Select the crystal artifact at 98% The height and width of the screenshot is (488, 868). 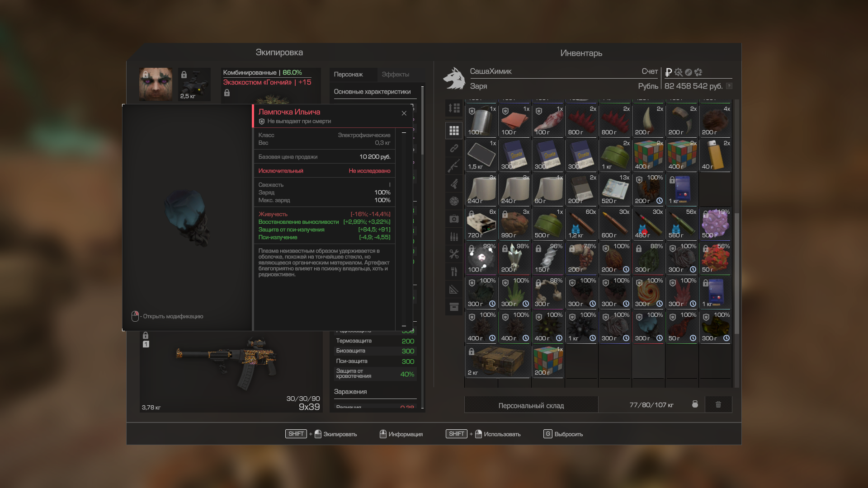pos(515,258)
